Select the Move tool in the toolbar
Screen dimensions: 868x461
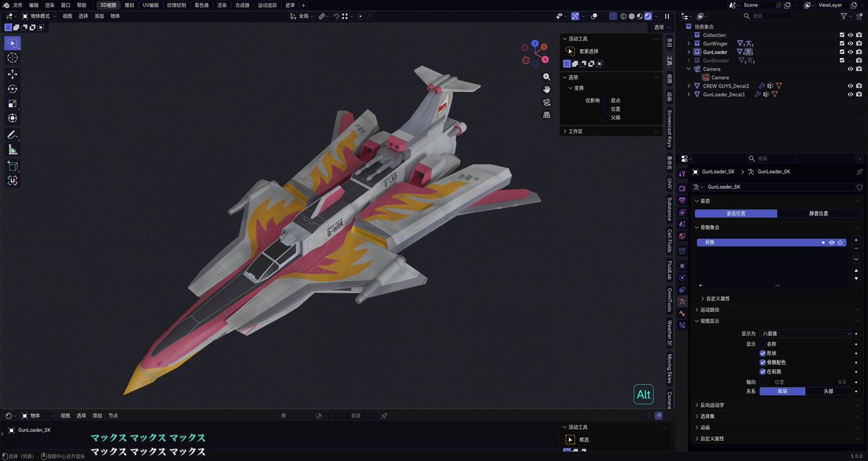click(x=12, y=74)
